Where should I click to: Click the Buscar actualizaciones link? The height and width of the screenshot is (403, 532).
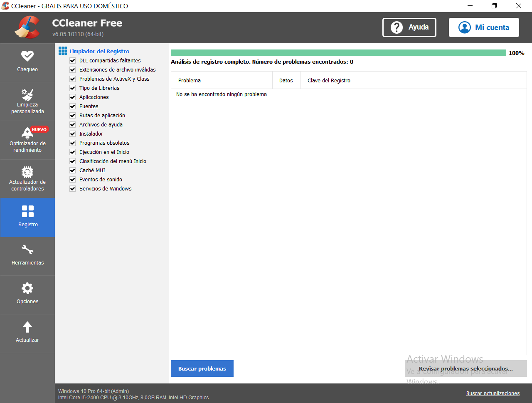493,393
